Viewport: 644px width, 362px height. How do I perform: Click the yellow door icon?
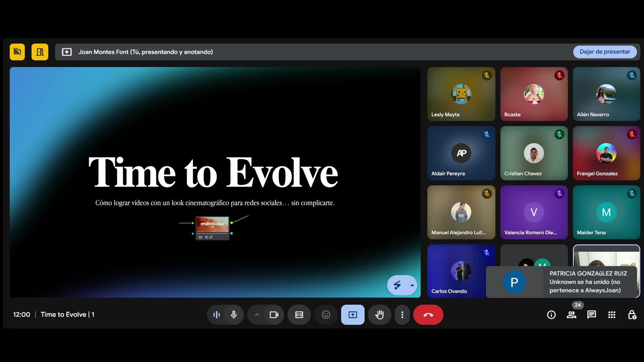pyautogui.click(x=40, y=52)
